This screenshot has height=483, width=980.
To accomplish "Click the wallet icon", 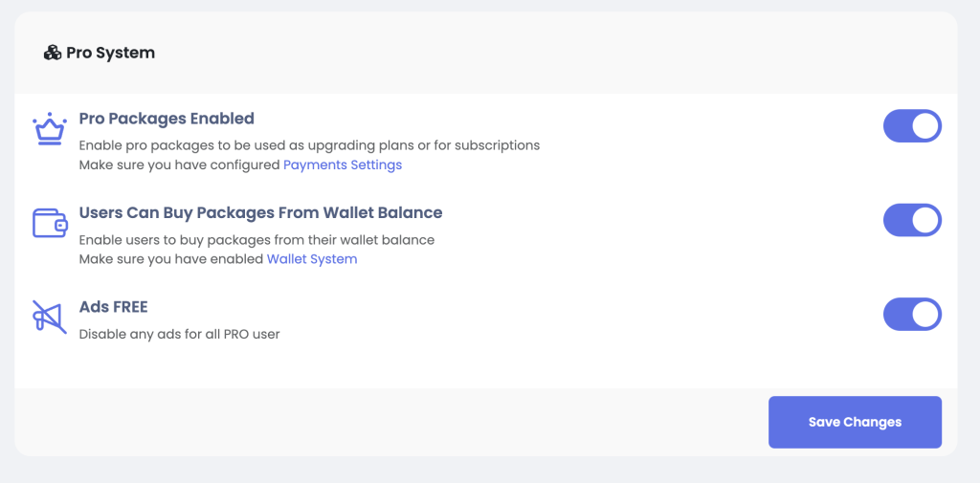I will pos(50,223).
